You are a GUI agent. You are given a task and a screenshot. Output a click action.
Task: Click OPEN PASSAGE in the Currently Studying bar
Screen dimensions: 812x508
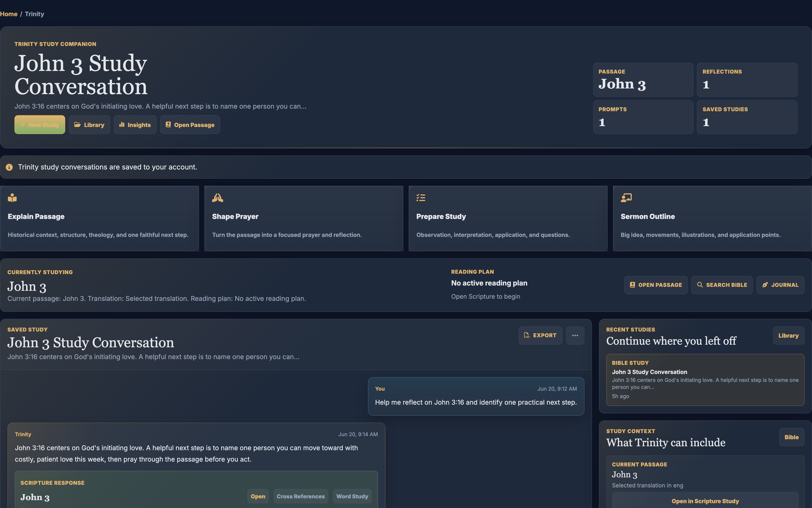(656, 285)
